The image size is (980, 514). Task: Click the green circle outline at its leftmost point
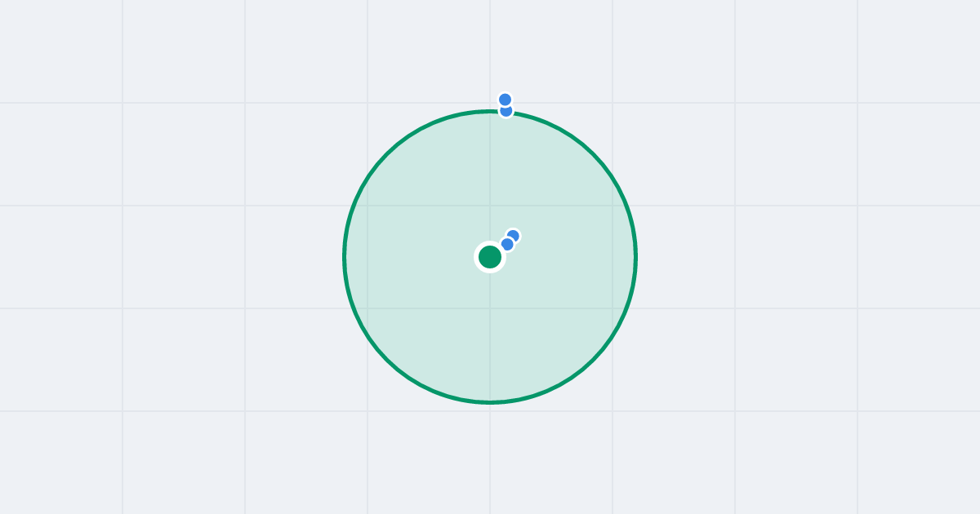pyautogui.click(x=345, y=257)
